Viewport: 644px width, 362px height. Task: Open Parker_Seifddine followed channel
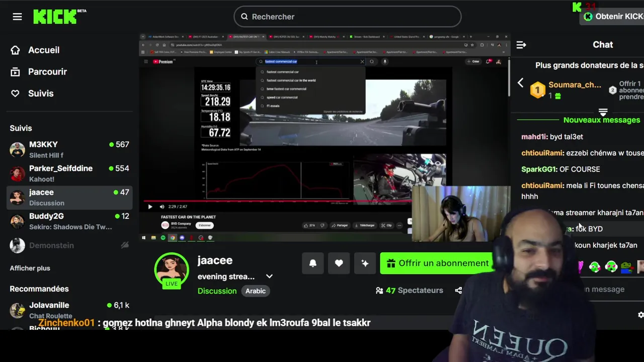[x=69, y=173]
